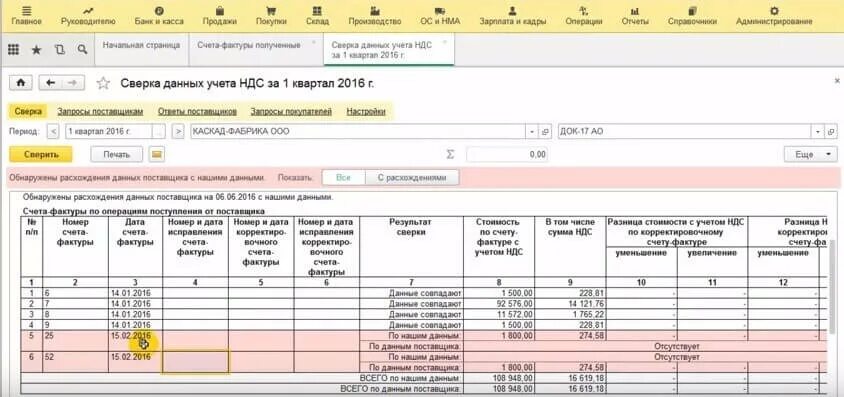Open the Отчеты section
Screen dimensions: 844x397
pyautogui.click(x=635, y=16)
